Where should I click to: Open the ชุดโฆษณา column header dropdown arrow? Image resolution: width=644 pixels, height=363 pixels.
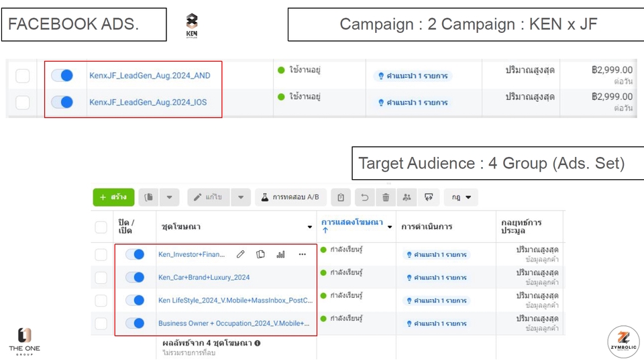310,227
